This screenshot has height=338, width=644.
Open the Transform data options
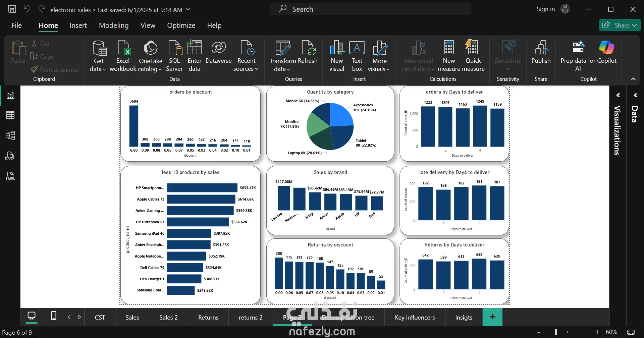point(282,56)
